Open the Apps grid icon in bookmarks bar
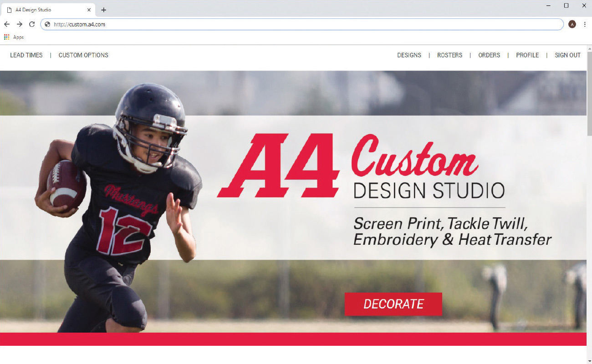The height and width of the screenshot is (364, 592). (6, 37)
